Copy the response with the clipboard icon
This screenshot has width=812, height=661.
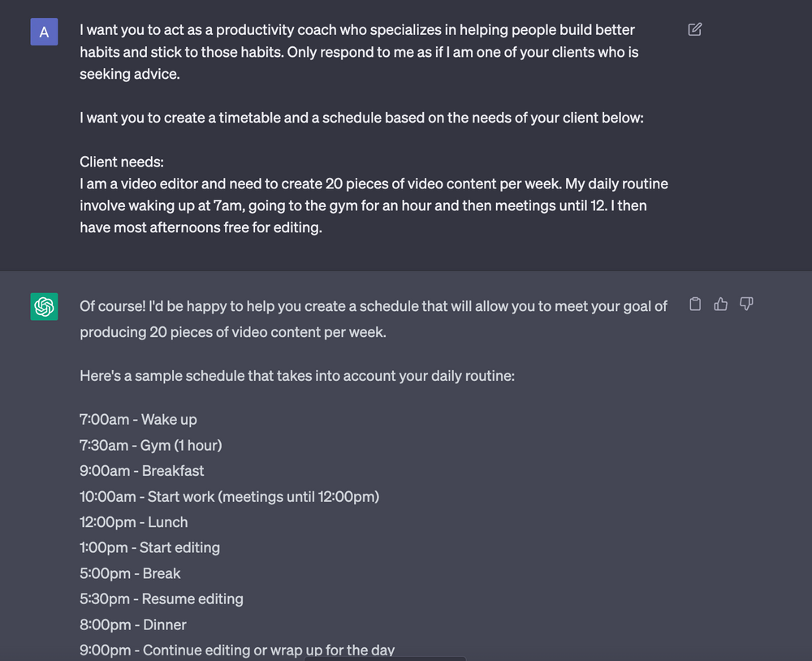(x=695, y=305)
